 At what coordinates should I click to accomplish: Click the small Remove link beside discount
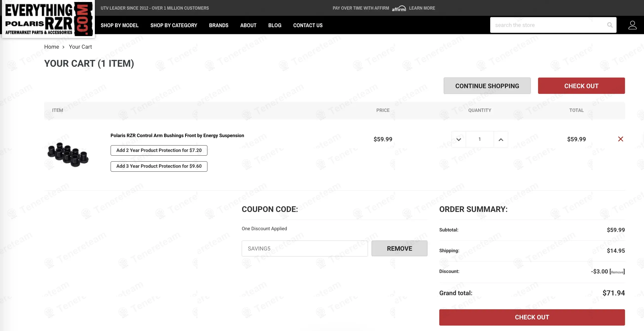[x=617, y=272]
